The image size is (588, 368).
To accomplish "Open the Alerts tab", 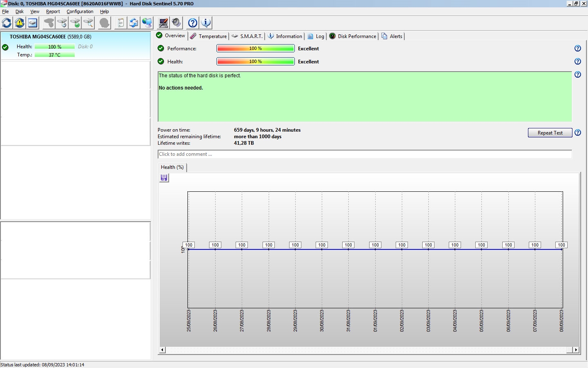I will point(392,36).
